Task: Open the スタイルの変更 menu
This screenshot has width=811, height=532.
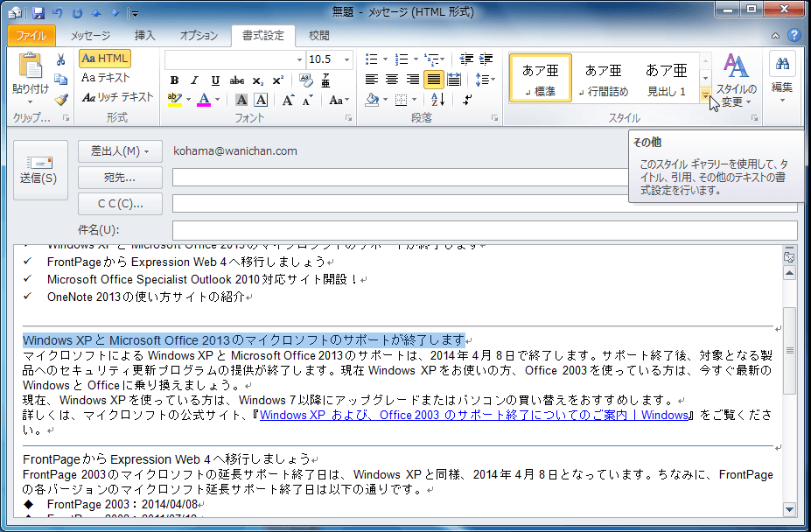Action: click(736, 79)
